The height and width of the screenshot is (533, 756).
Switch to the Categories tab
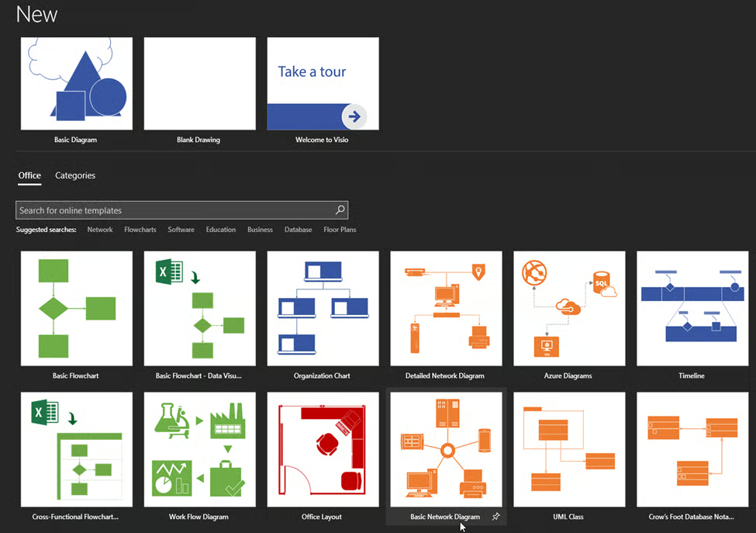(75, 175)
